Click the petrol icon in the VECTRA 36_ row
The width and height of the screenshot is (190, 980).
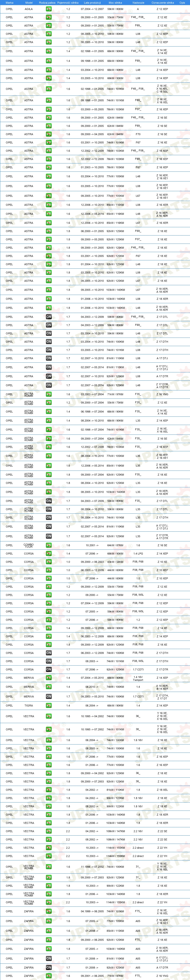click(x=49, y=716)
